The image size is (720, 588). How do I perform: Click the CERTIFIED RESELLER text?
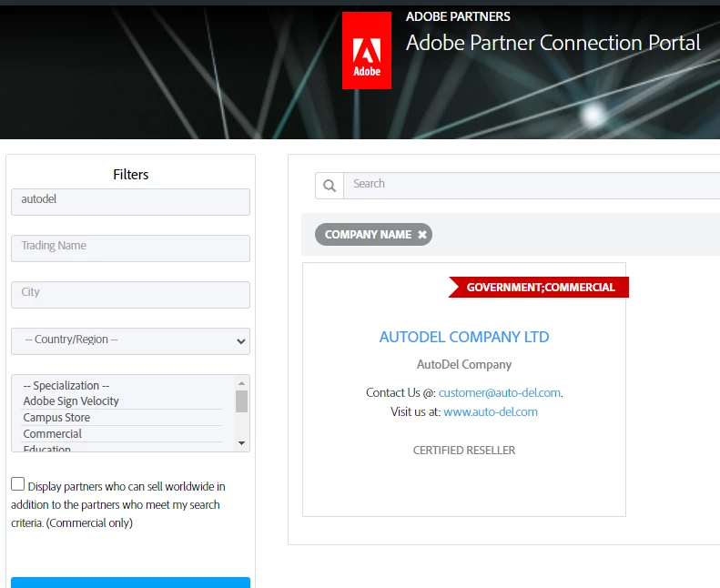click(x=464, y=451)
